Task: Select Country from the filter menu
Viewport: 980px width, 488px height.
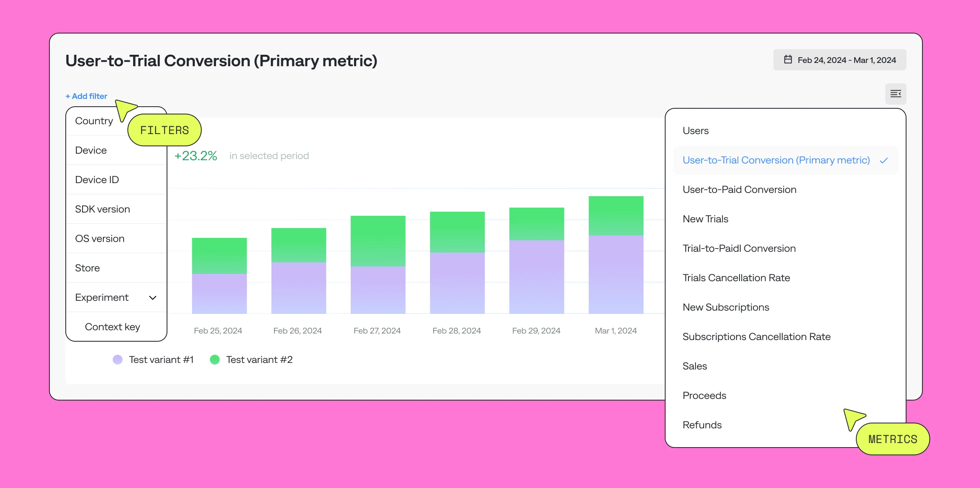Action: (94, 121)
